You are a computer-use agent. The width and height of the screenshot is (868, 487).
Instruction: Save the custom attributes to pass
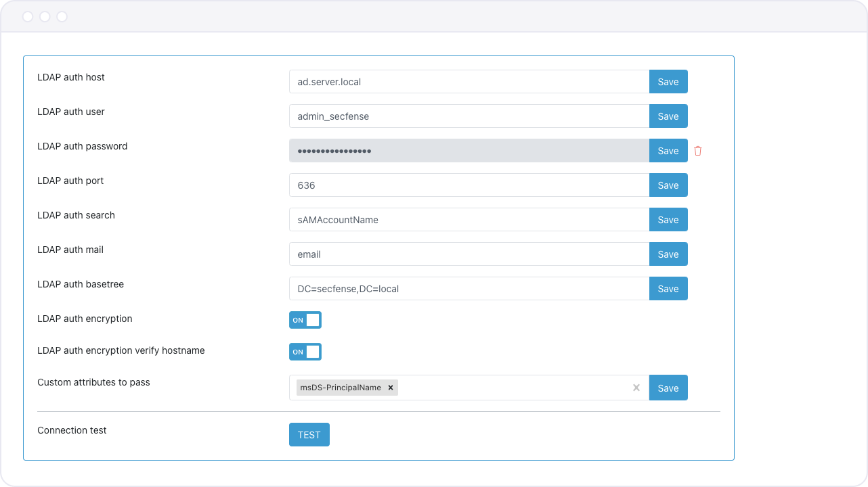click(668, 388)
